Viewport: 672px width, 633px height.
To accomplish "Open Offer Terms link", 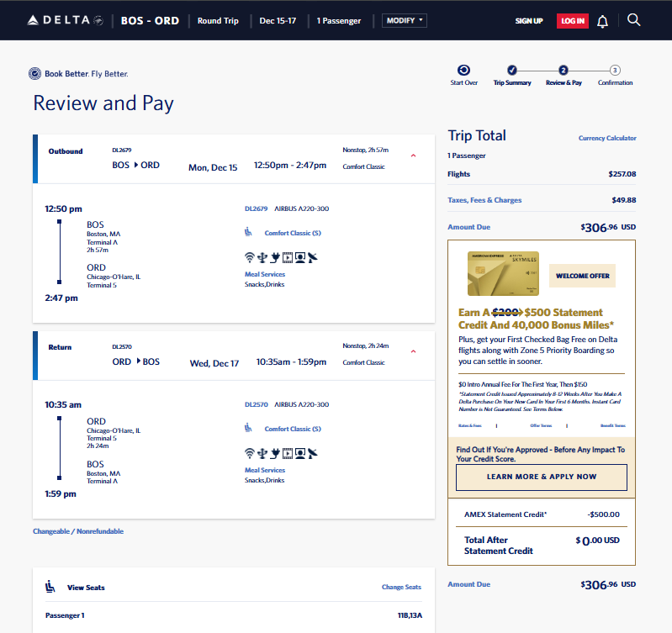I will coord(541,425).
